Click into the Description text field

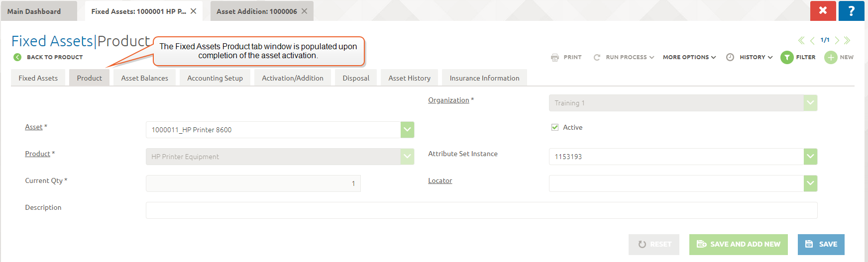pos(481,210)
